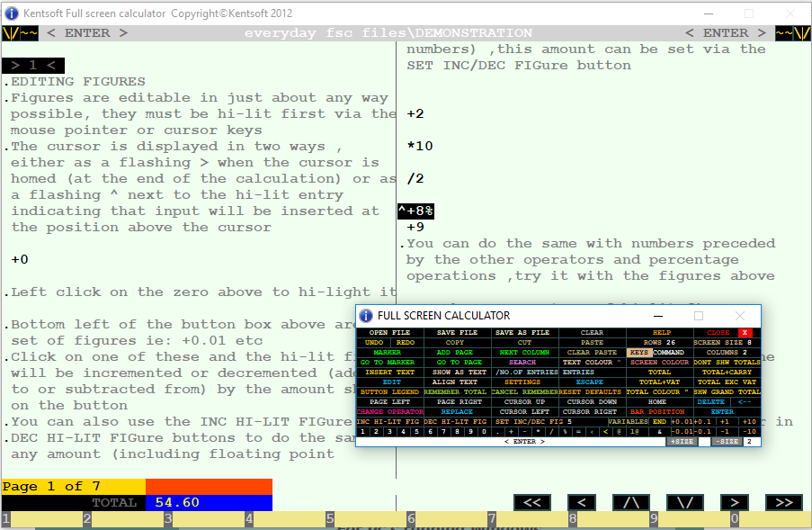Click the + operator key
Viewport: 812px width, 530px height.
point(511,432)
